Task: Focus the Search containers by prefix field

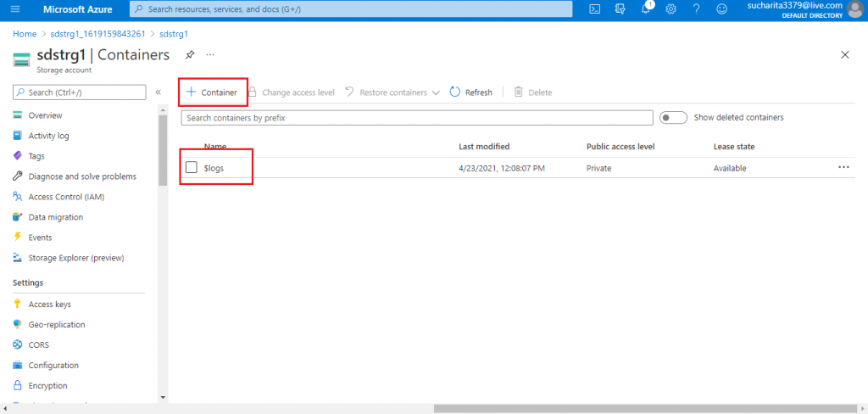Action: [417, 118]
